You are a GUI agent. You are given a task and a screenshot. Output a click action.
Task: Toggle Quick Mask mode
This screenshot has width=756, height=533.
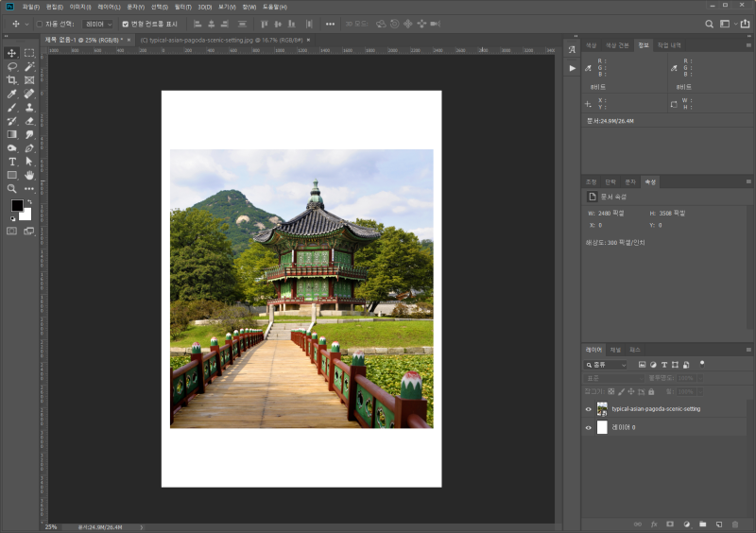pos(12,231)
